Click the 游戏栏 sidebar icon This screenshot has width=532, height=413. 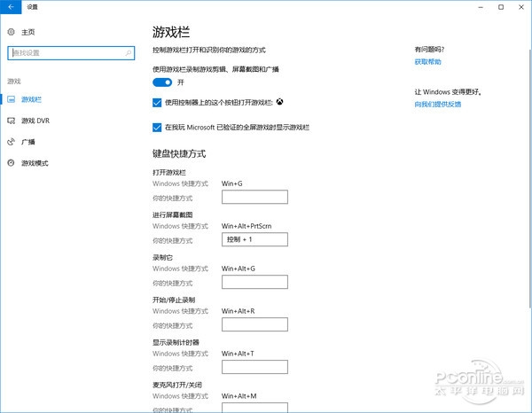12,99
